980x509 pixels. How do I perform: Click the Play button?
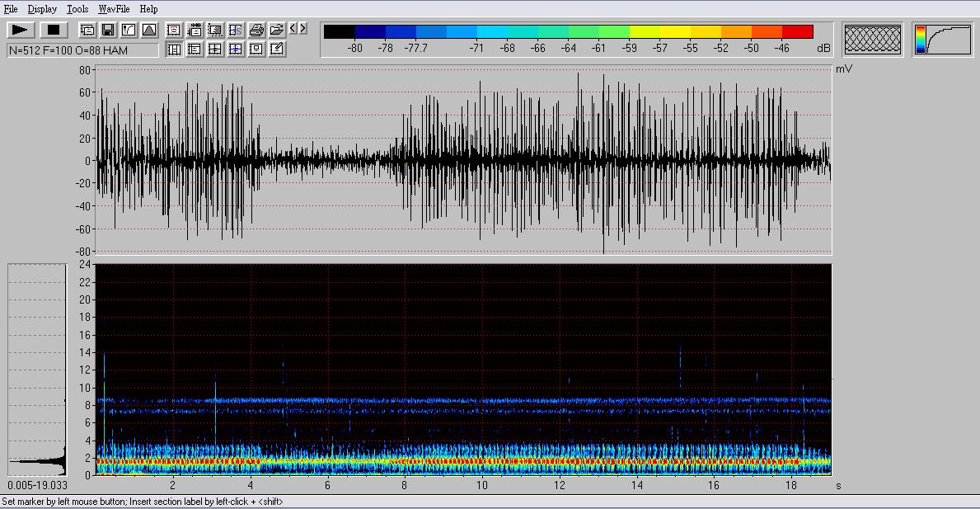(x=21, y=30)
